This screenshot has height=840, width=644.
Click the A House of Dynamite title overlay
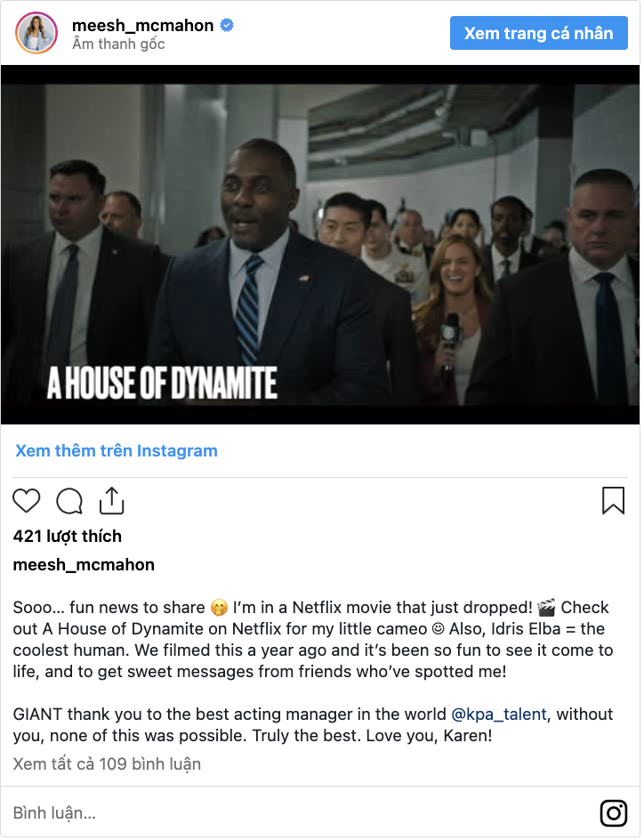tap(162, 383)
